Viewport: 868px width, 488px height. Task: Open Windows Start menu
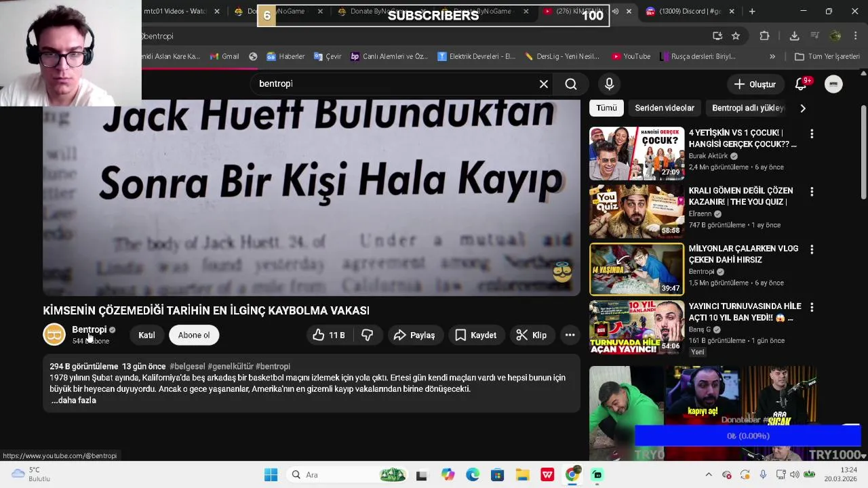click(x=271, y=474)
